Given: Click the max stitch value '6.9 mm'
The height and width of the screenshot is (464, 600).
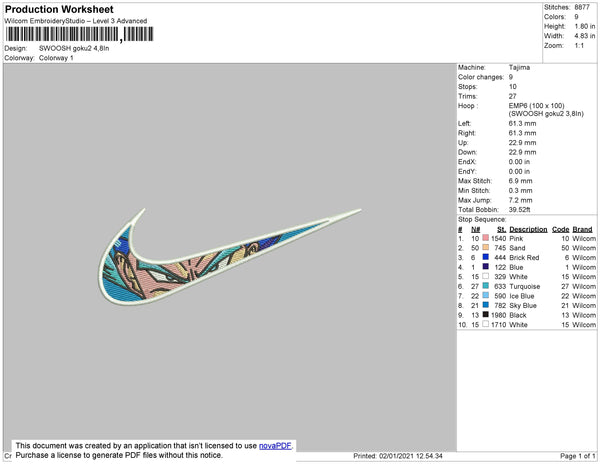Looking at the screenshot, I should (x=520, y=181).
